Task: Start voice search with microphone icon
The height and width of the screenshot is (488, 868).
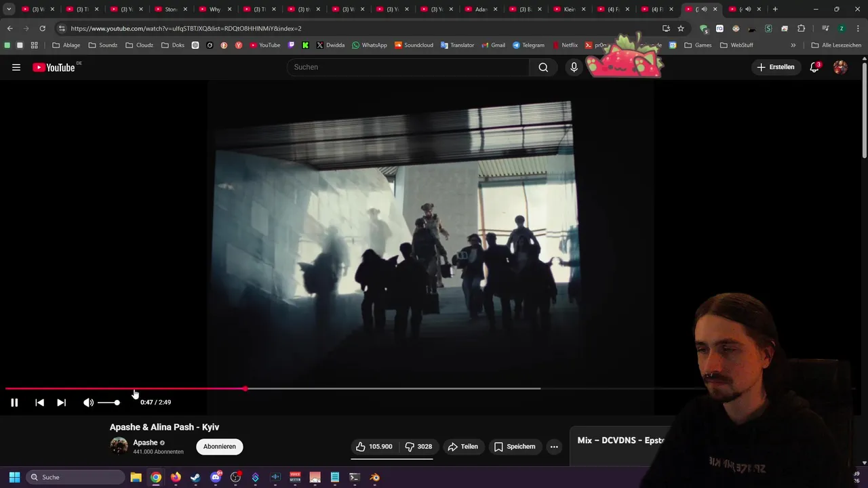Action: tap(574, 67)
